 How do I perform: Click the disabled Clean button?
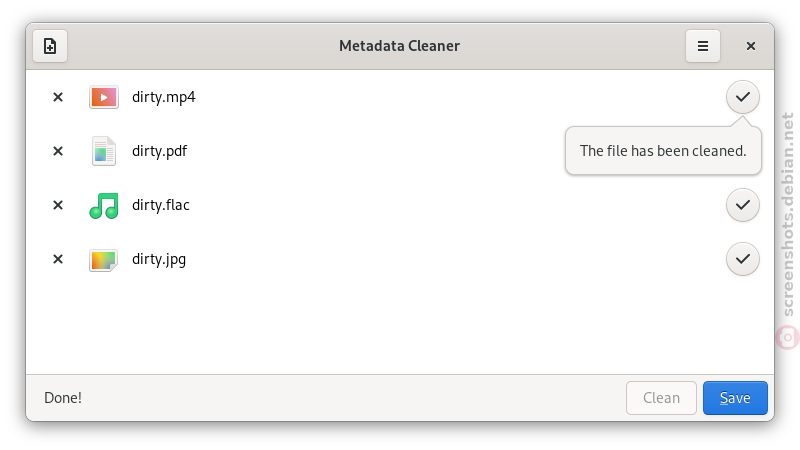[x=661, y=398]
